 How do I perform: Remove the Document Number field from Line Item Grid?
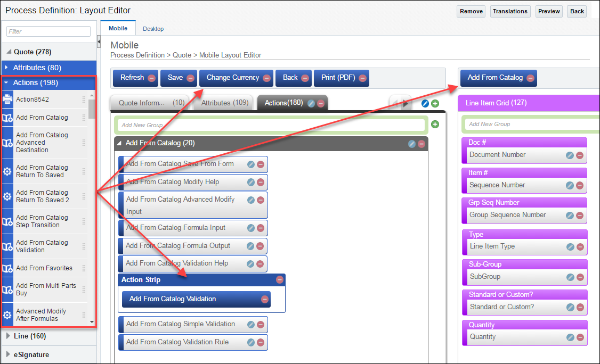pyautogui.click(x=580, y=155)
